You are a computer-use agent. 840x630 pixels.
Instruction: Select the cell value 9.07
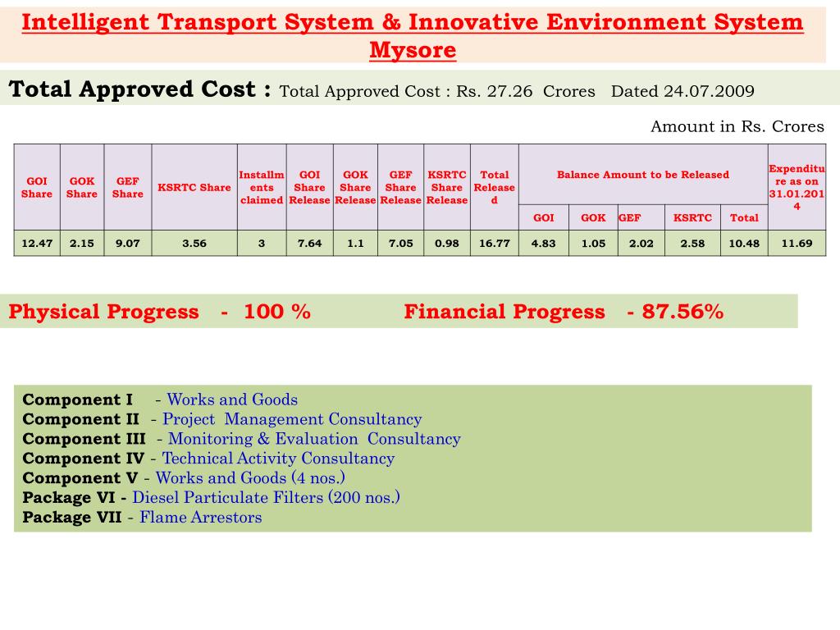click(127, 243)
